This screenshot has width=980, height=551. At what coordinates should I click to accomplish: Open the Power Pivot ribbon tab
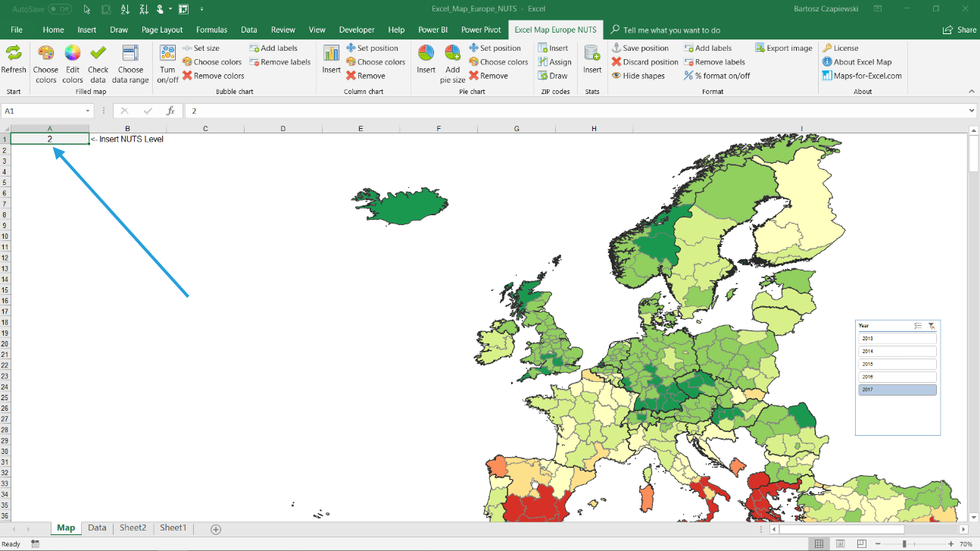pyautogui.click(x=481, y=30)
